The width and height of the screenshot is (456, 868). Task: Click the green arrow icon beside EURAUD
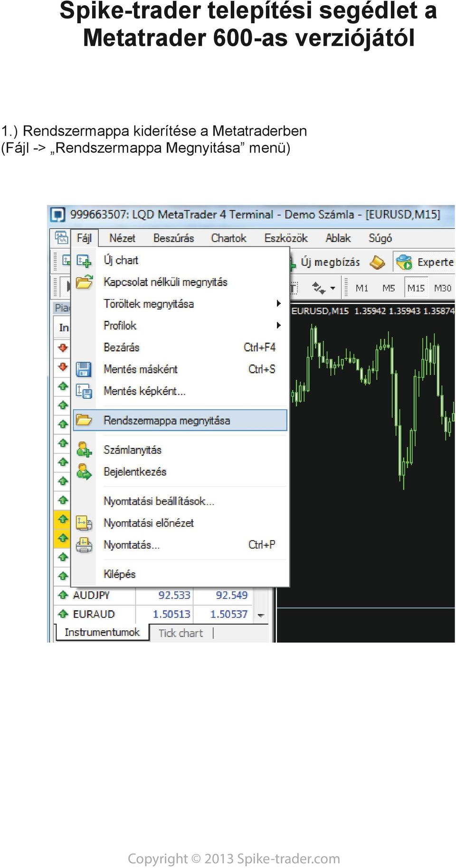[63, 614]
